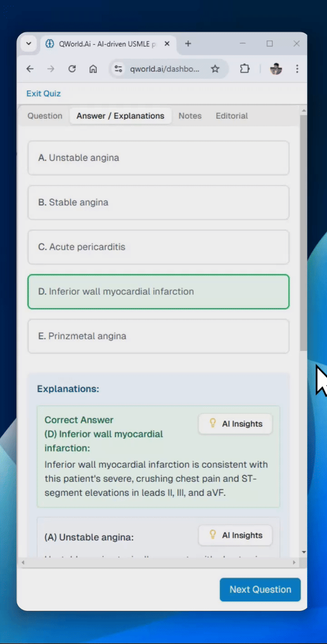Switch to the Notes tab
Screen dimensions: 327x644
(190, 116)
